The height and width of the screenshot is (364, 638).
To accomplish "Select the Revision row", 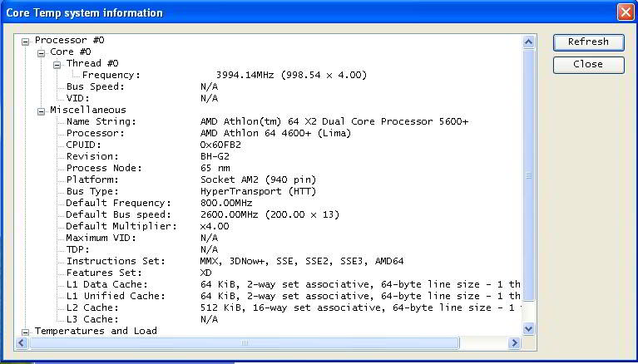I will 148,156.
